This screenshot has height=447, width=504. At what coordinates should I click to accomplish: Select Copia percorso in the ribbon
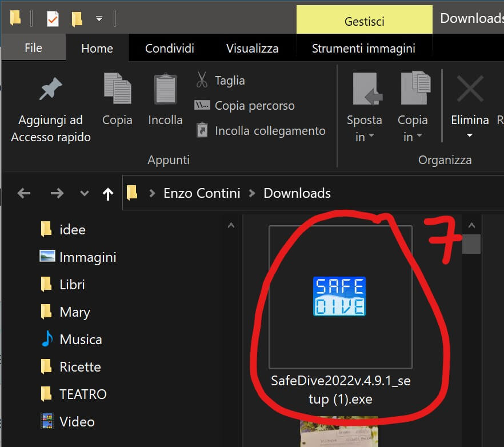click(x=254, y=106)
